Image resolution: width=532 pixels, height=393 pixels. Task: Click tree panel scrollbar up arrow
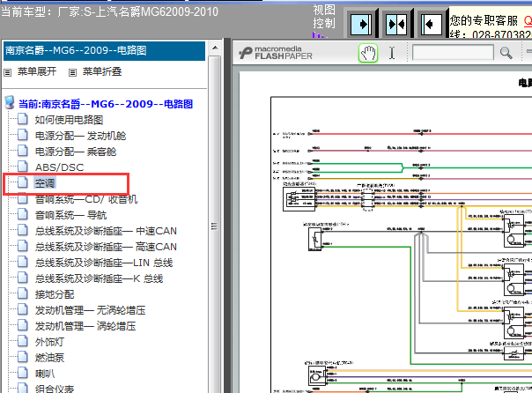point(215,48)
